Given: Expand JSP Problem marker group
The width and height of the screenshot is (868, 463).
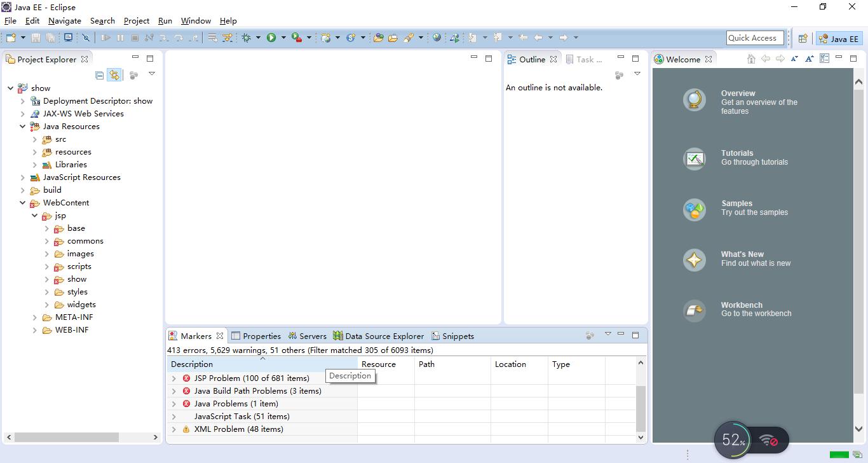Looking at the screenshot, I should (173, 378).
